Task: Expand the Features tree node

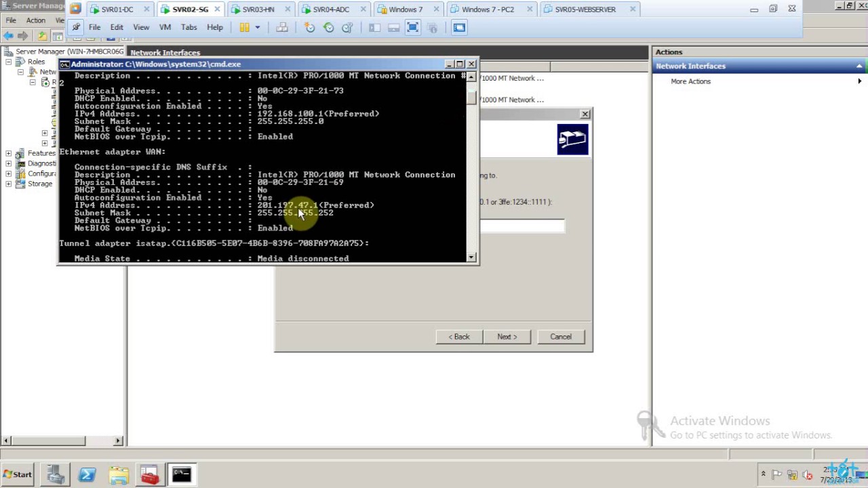Action: (x=8, y=153)
